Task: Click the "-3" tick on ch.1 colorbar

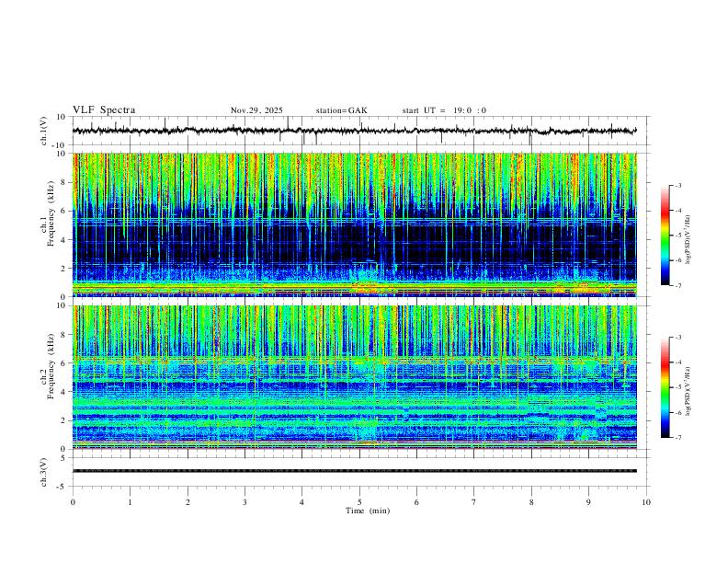Action: [677, 185]
